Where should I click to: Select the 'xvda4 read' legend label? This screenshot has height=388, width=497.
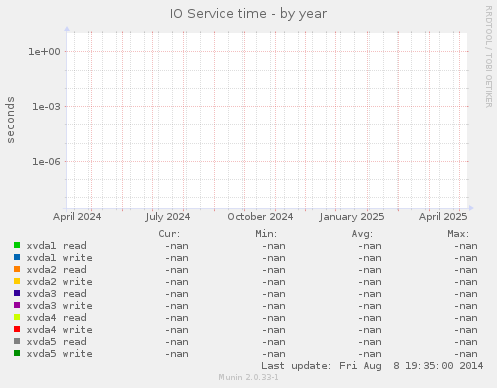click(56, 318)
